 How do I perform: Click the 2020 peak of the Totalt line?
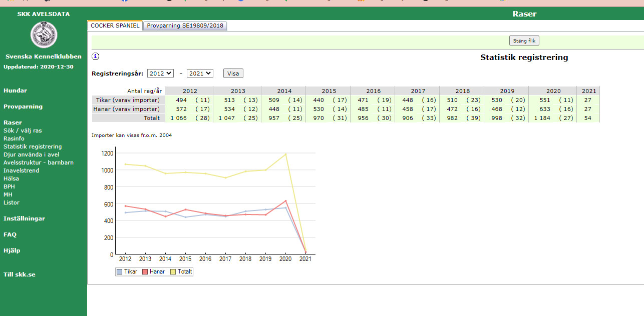286,154
